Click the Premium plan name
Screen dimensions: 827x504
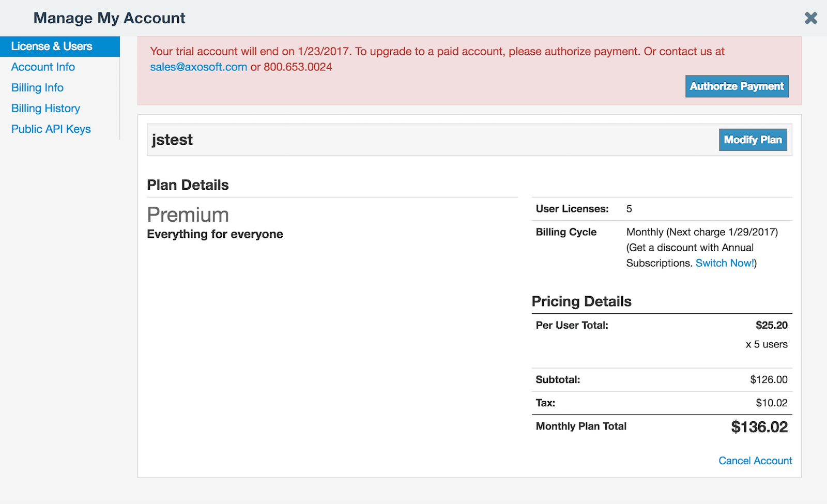tap(188, 215)
